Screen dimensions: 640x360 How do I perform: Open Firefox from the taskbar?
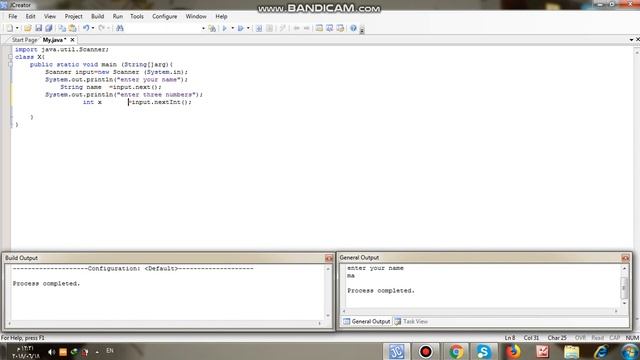[513, 351]
